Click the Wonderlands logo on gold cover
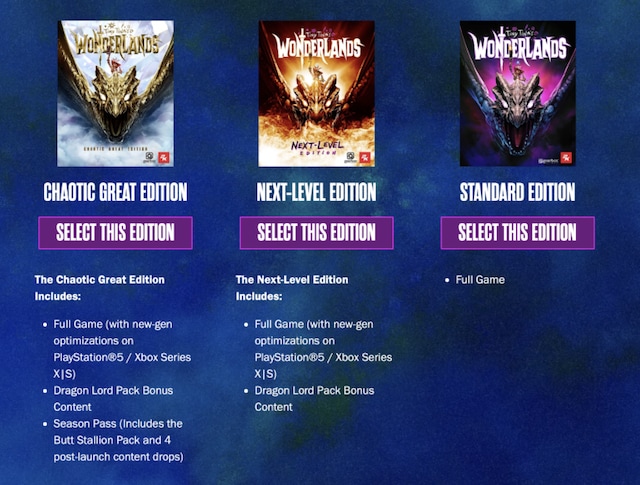This screenshot has height=485, width=640. pyautogui.click(x=116, y=43)
